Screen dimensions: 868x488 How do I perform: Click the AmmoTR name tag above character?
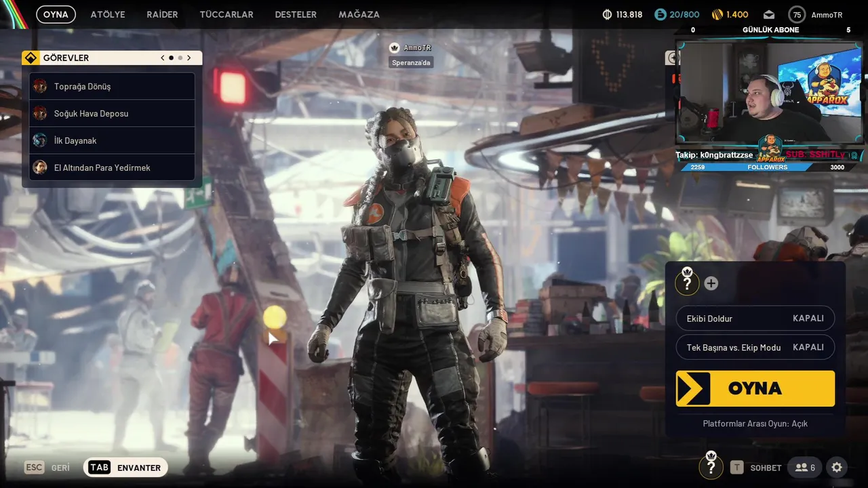pyautogui.click(x=417, y=48)
